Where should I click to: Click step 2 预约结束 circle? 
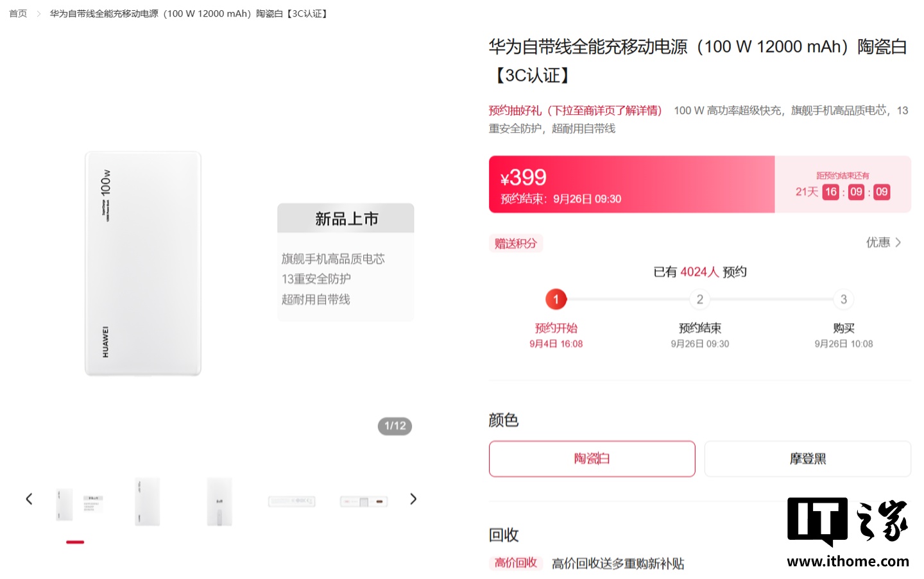[699, 299]
